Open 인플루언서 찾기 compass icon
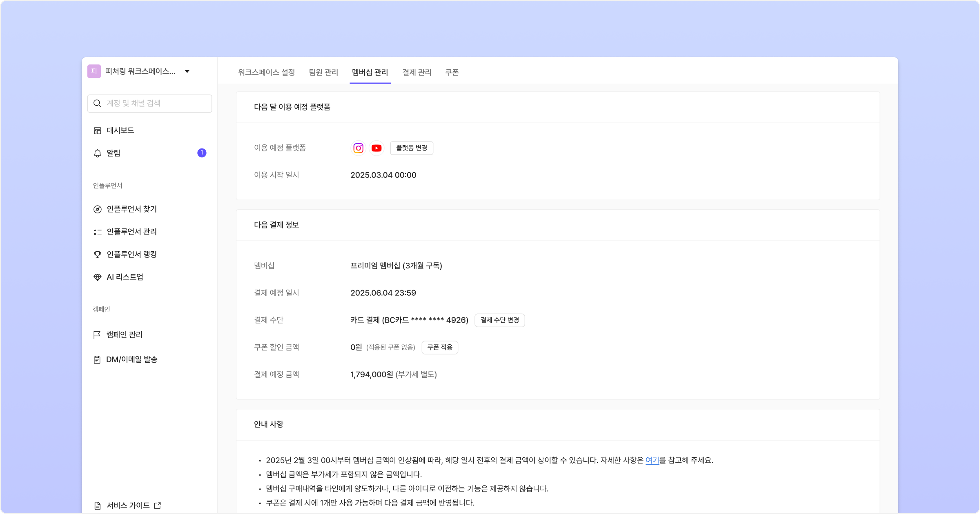 pyautogui.click(x=98, y=209)
